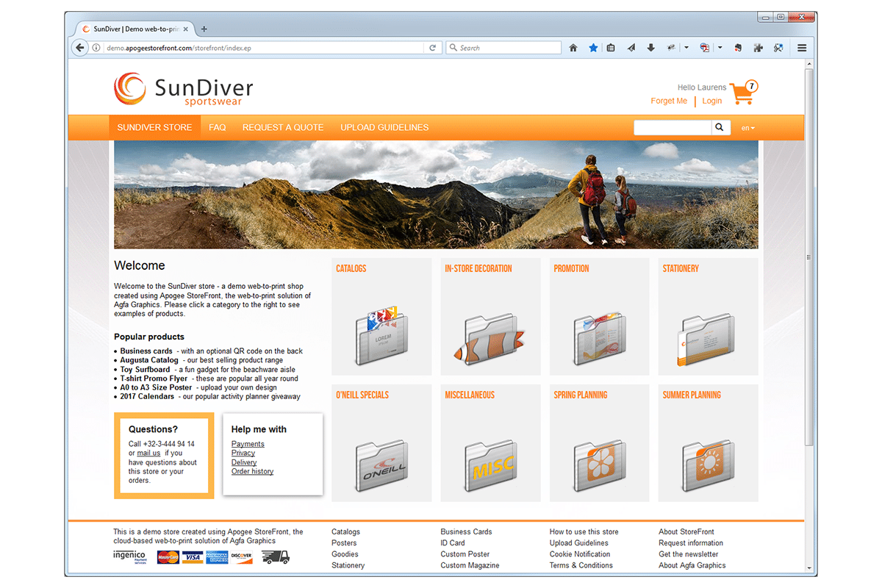Open the shopping cart icon
This screenshot has height=588, width=882.
(x=742, y=93)
